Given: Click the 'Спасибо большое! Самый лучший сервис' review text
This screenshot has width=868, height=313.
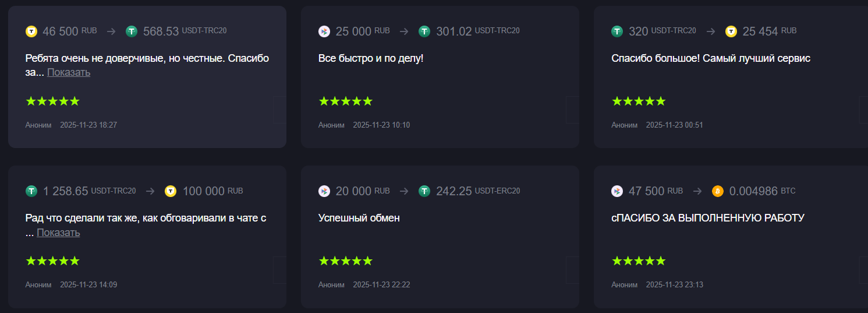Looking at the screenshot, I should coord(711,58).
